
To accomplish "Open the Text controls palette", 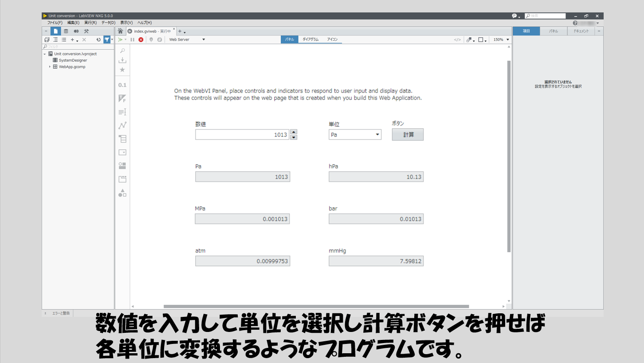I will (122, 112).
